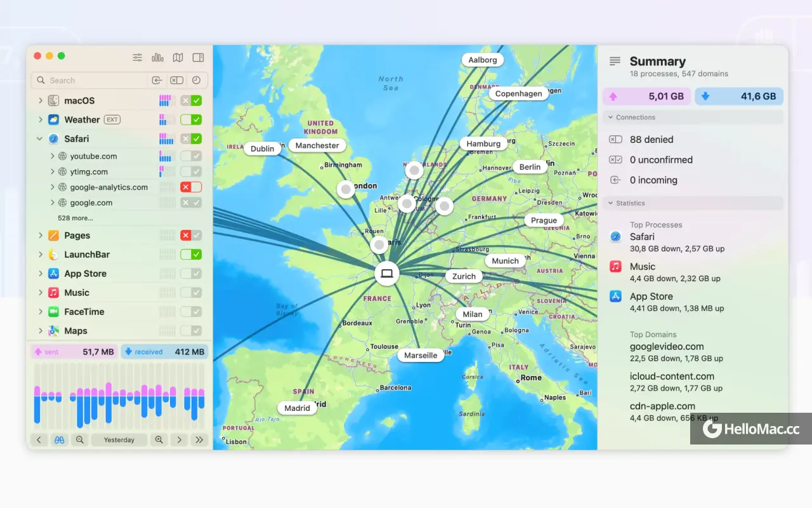This screenshot has height=508, width=812.
Task: Click the globe icon beside google-analytics.com
Action: click(62, 187)
